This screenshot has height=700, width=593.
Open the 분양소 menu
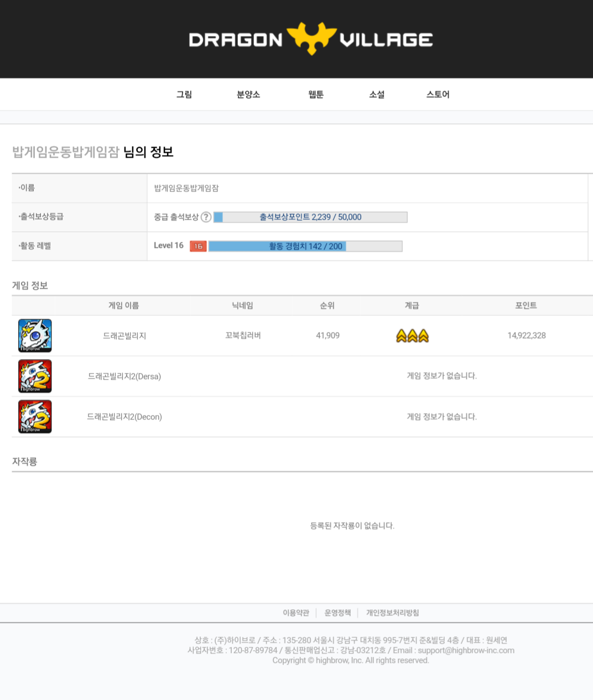coord(248,95)
